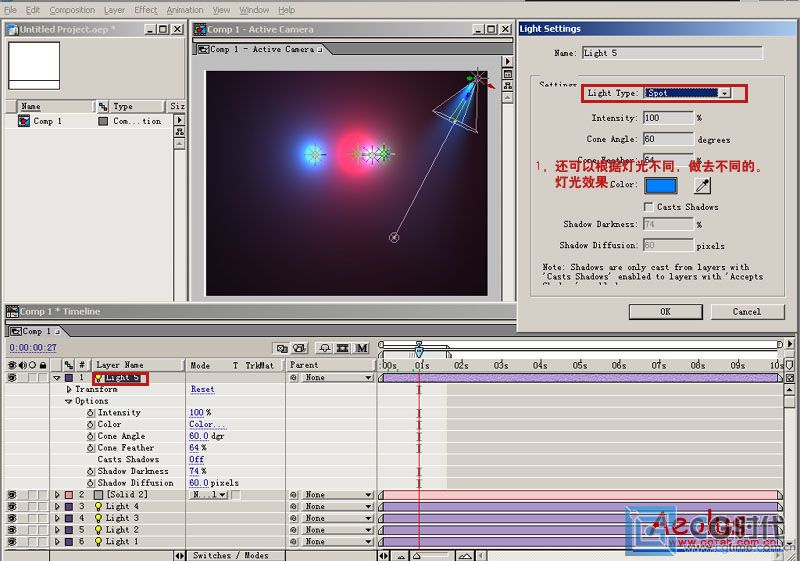Click the current time 0:00:00:27 display

pyautogui.click(x=33, y=347)
